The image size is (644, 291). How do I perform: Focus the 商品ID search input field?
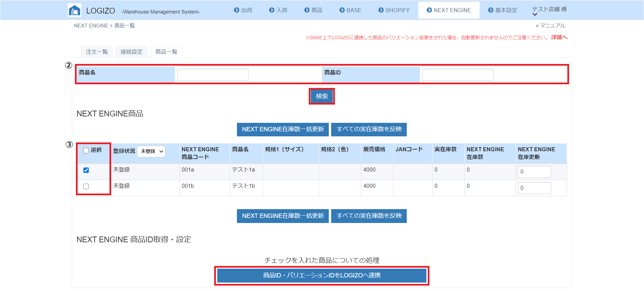pyautogui.click(x=458, y=74)
